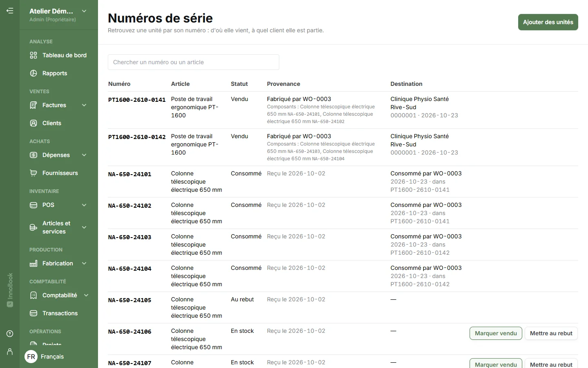Viewport: 588px width, 368px height.
Task: Expand the Comptabilité submenu chevron
Action: coord(86,295)
